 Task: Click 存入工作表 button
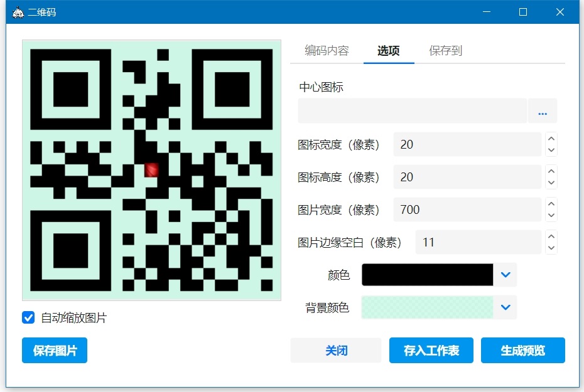coord(431,351)
